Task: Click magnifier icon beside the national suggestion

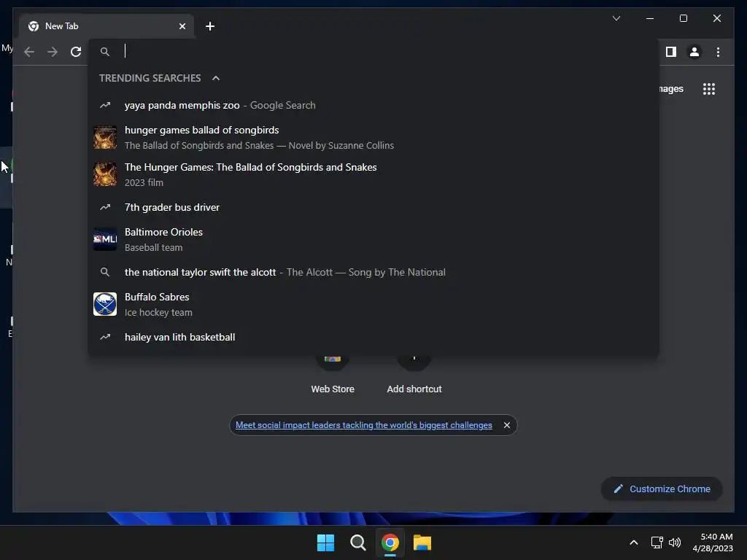Action: 105,273
